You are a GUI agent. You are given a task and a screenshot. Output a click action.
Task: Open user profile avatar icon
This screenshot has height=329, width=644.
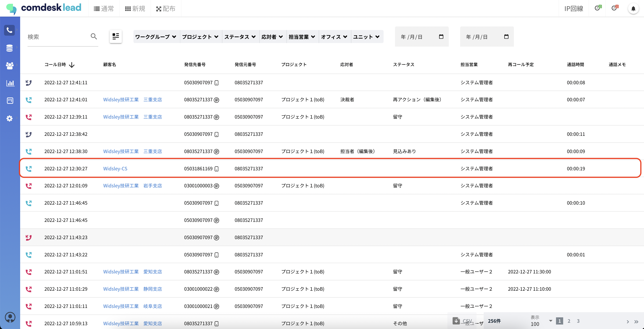(10, 317)
